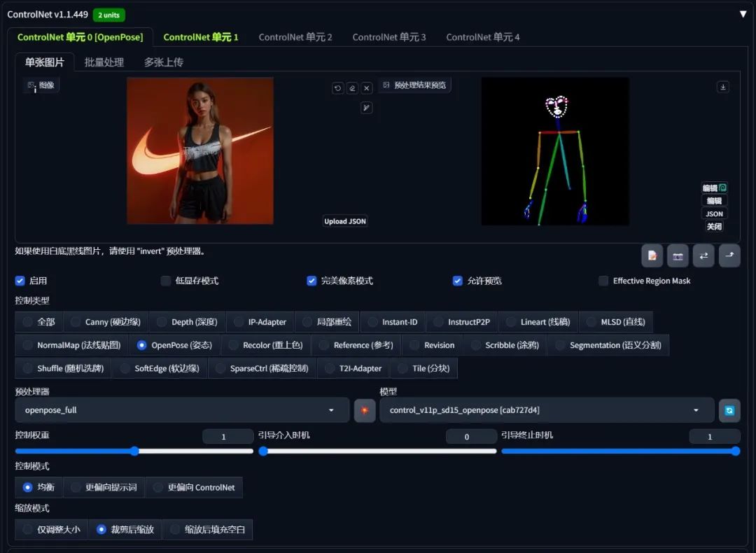Click the eraser icon above input image

click(352, 88)
